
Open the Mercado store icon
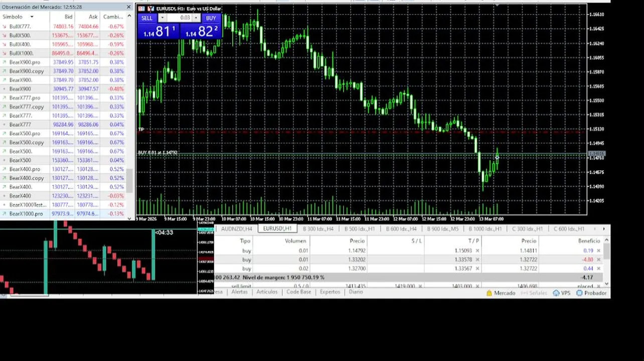tap(489, 293)
